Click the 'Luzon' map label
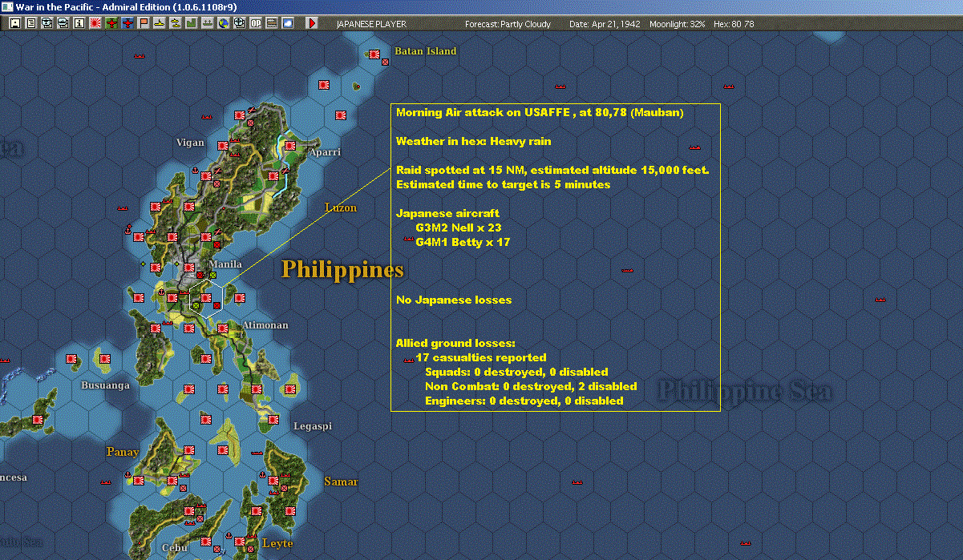The image size is (963, 560). [x=341, y=207]
